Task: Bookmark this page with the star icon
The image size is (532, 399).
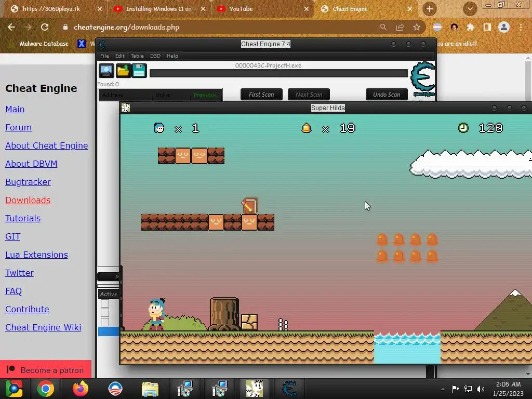Action: (417, 27)
